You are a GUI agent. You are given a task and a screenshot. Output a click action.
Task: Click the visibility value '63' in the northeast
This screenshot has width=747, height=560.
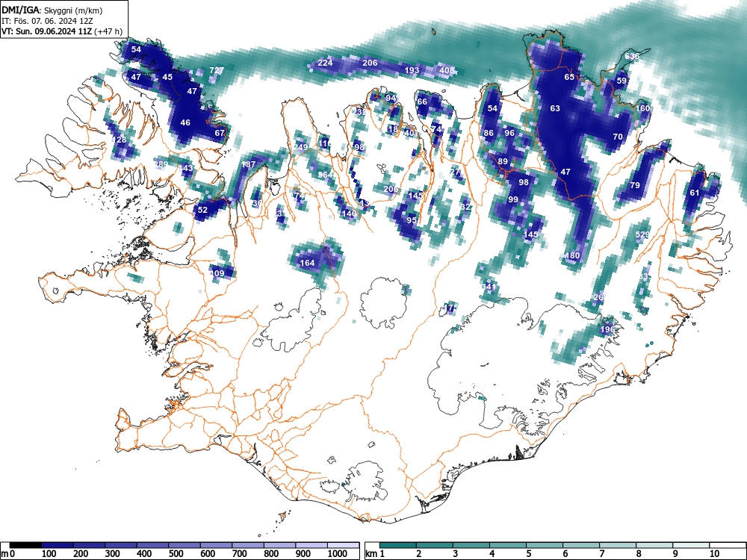click(555, 108)
